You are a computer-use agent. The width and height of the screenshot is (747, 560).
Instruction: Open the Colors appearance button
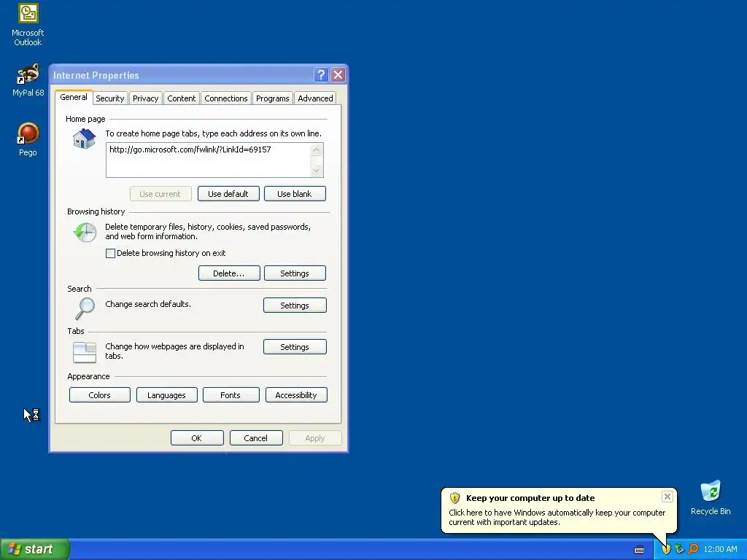coord(99,395)
